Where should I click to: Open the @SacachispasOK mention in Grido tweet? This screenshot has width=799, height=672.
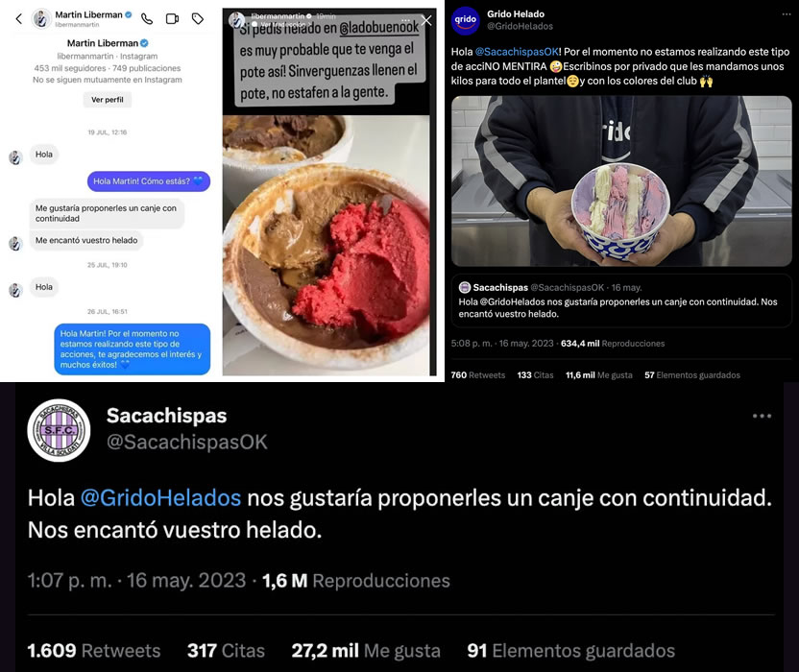coord(517,52)
